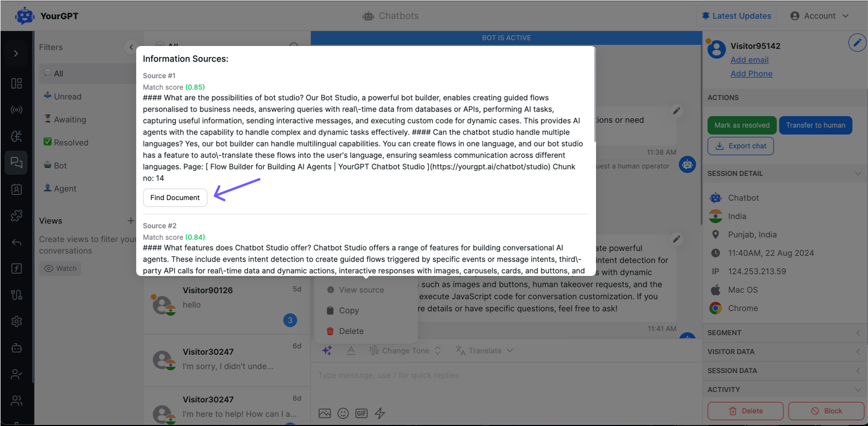Select the Resolved filter
This screenshot has height=426, width=868.
click(x=71, y=143)
